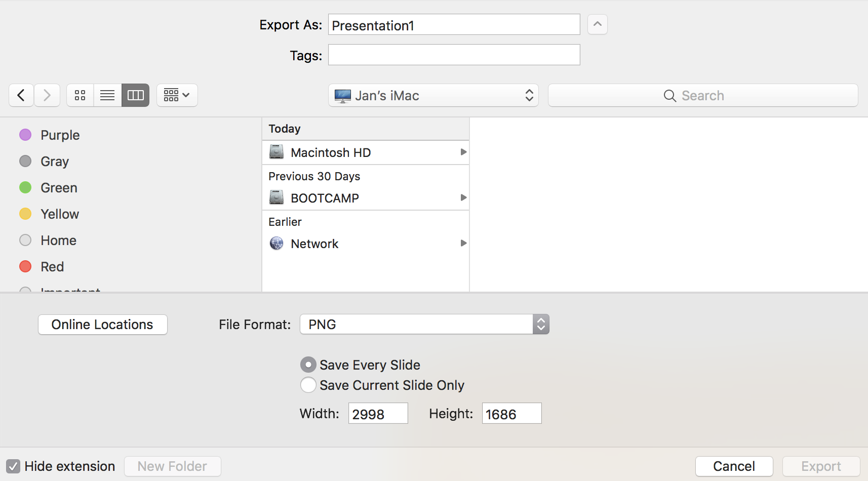Select the BOOTCAMP drive
868x481 pixels.
[x=325, y=197]
